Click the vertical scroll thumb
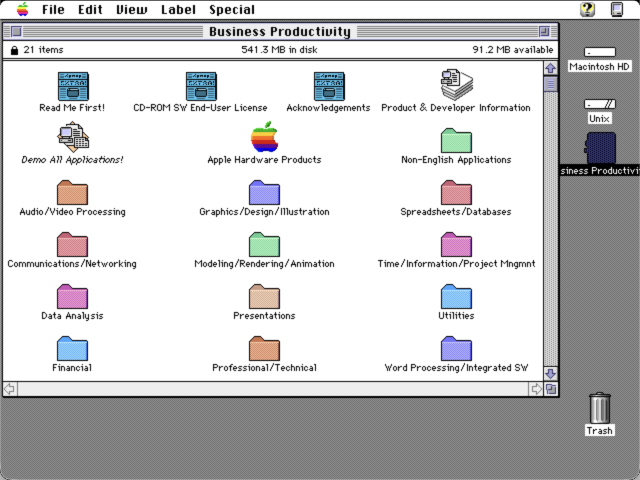Viewport: 640px width, 480px height. [x=551, y=84]
